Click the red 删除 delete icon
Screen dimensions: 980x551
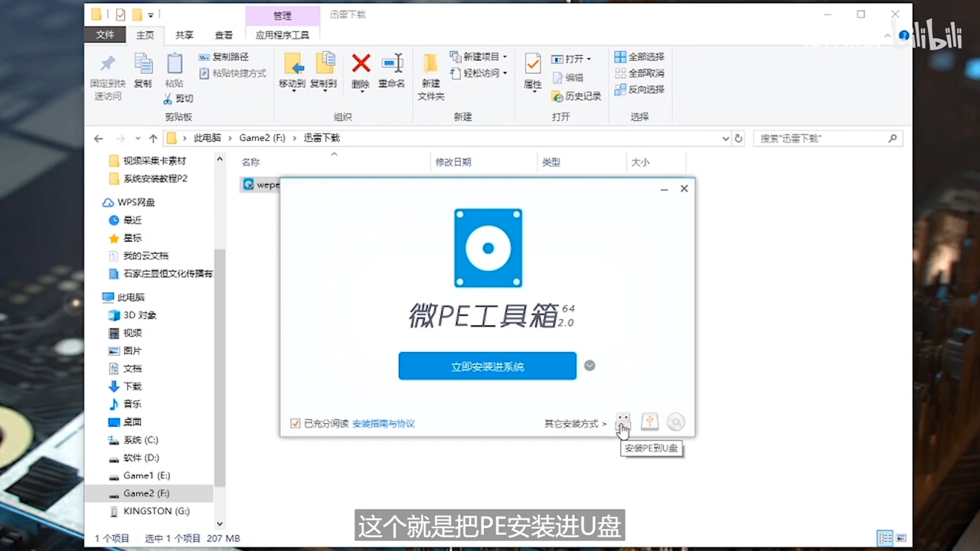coord(361,63)
